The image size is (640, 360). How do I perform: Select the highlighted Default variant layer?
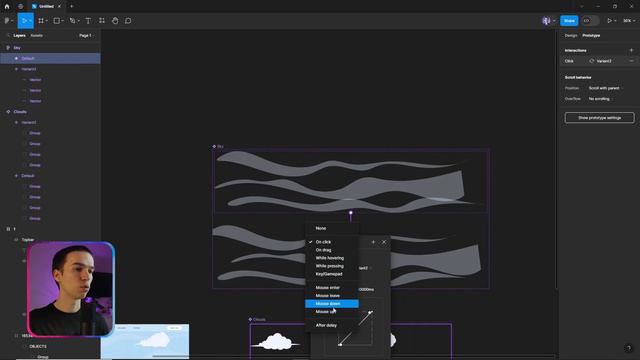(x=50, y=58)
